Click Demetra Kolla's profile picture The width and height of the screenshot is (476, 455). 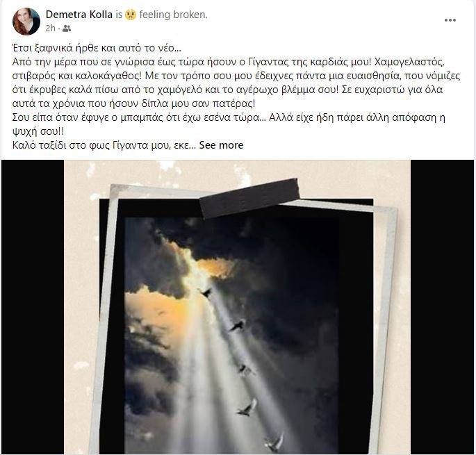point(26,22)
